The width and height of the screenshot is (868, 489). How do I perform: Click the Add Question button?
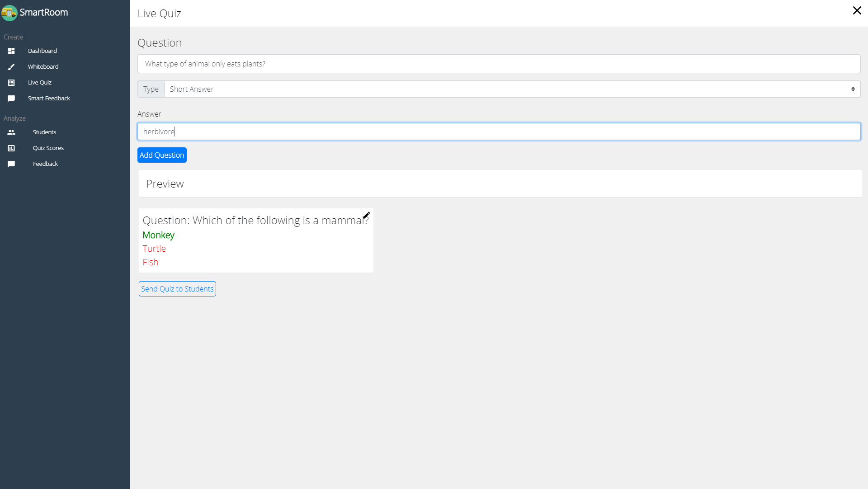click(x=162, y=155)
